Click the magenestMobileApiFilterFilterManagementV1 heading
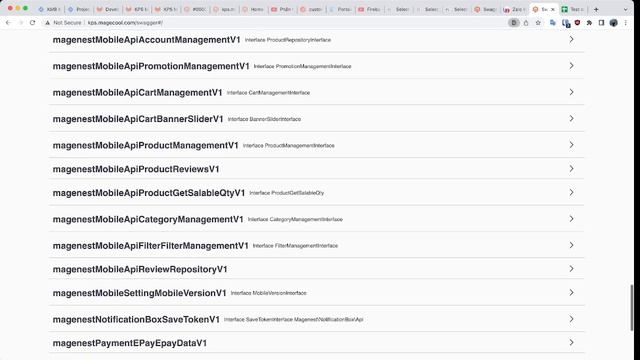 pos(151,246)
